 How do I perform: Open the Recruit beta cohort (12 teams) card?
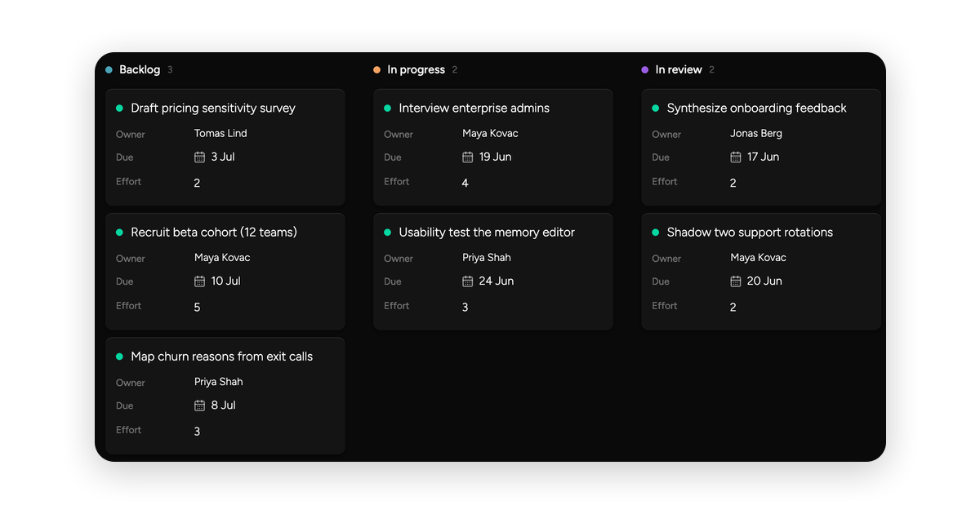coord(225,272)
